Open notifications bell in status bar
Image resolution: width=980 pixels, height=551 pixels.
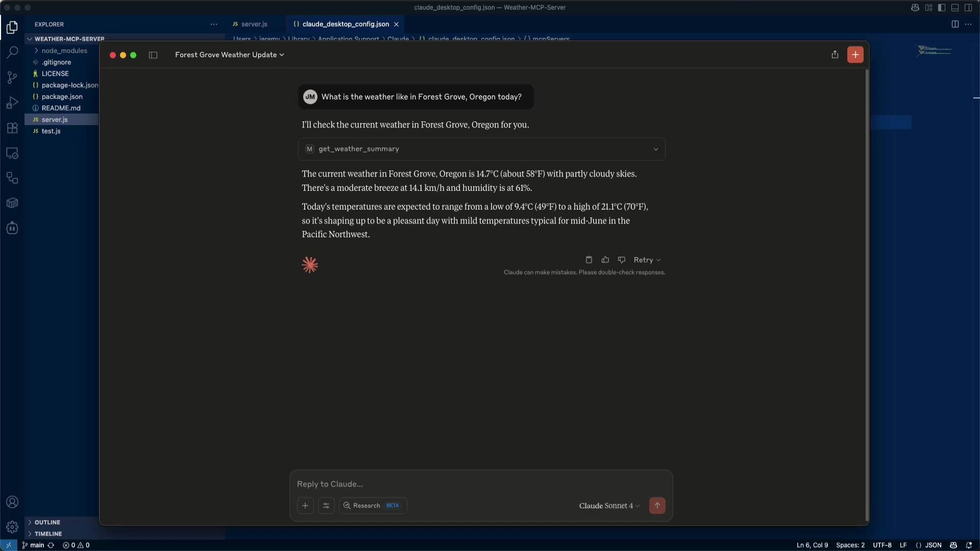(969, 545)
